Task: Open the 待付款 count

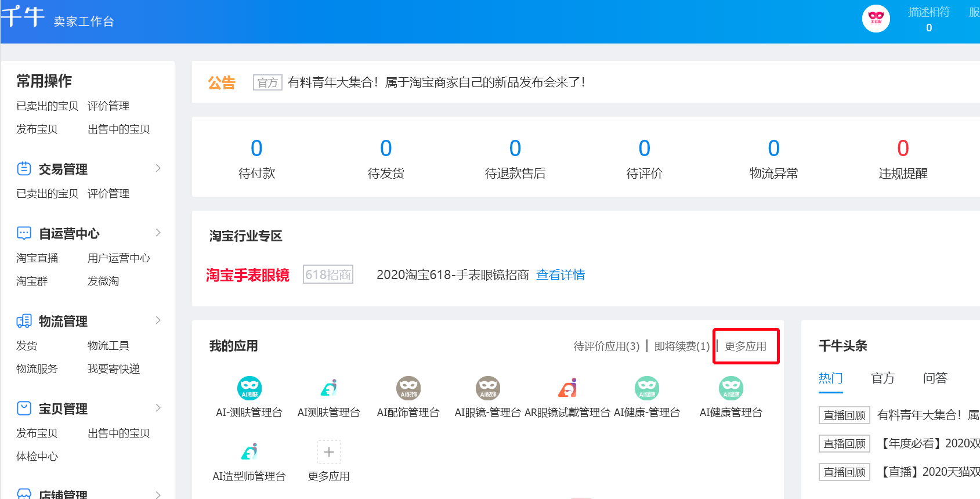Action: point(256,149)
